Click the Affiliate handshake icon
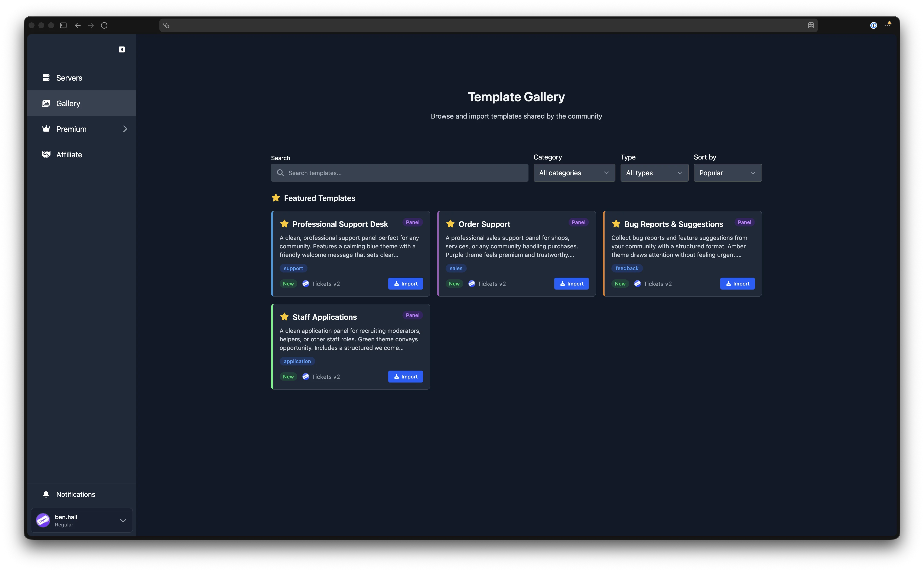This screenshot has height=571, width=924. (x=46, y=154)
